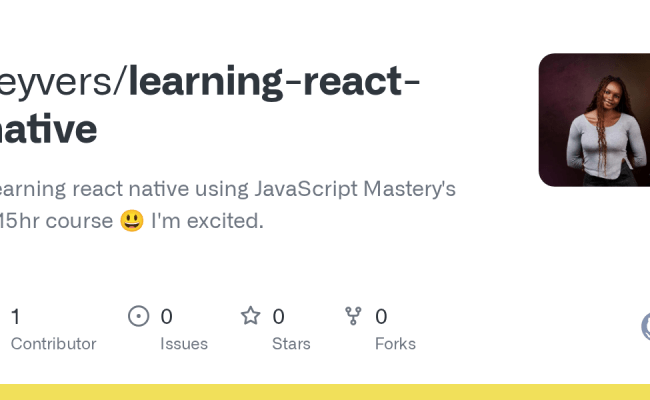Click the repository owner avatar photo

(594, 120)
